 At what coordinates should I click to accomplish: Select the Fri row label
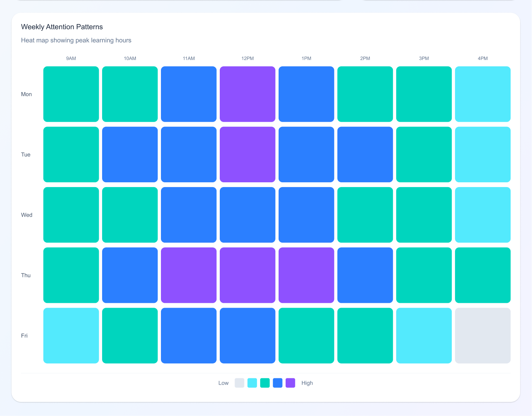(24, 336)
